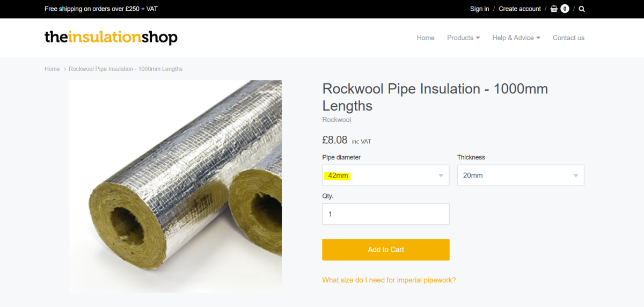Click the Thickness dropdown arrow
Screen dimensions: 644x307
(575, 176)
